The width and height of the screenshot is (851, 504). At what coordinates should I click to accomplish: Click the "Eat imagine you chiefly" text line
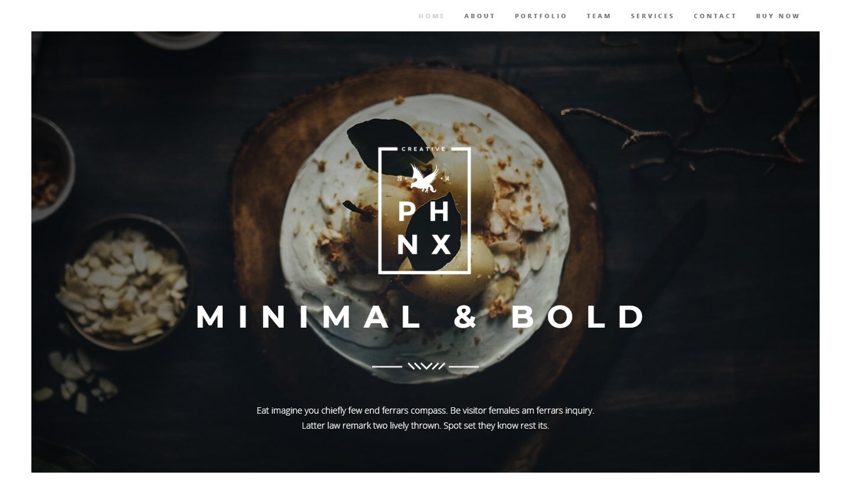pyautogui.click(x=425, y=410)
